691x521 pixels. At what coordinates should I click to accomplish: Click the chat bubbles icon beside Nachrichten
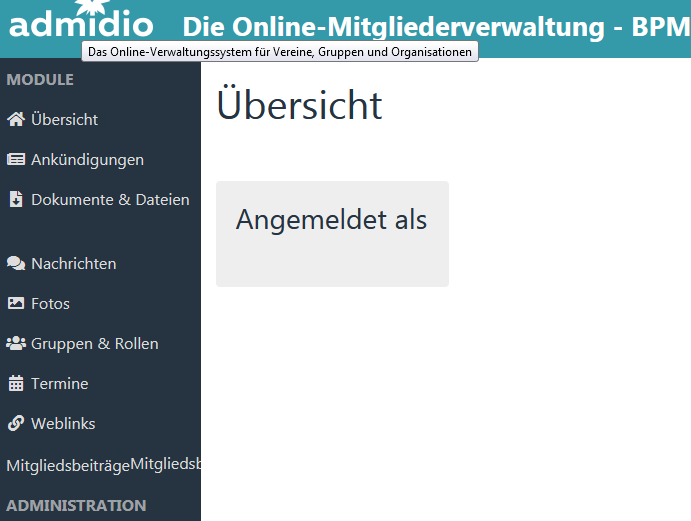click(x=16, y=263)
